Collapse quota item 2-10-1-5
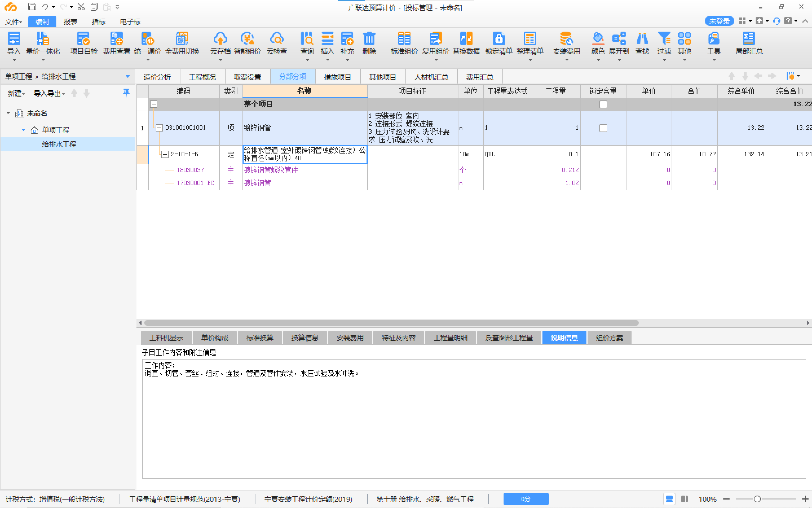 pyautogui.click(x=165, y=154)
